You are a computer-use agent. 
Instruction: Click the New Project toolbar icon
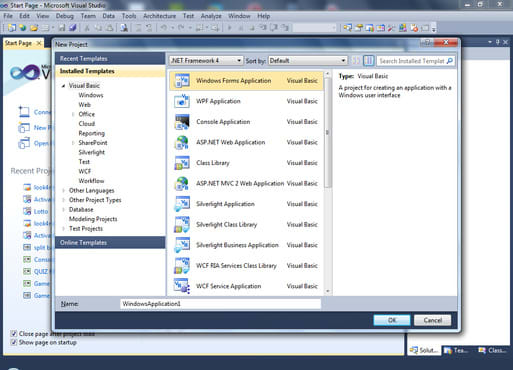pos(12,28)
